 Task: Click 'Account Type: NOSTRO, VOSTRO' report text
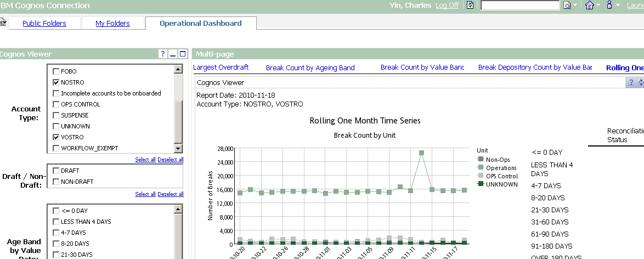click(250, 104)
